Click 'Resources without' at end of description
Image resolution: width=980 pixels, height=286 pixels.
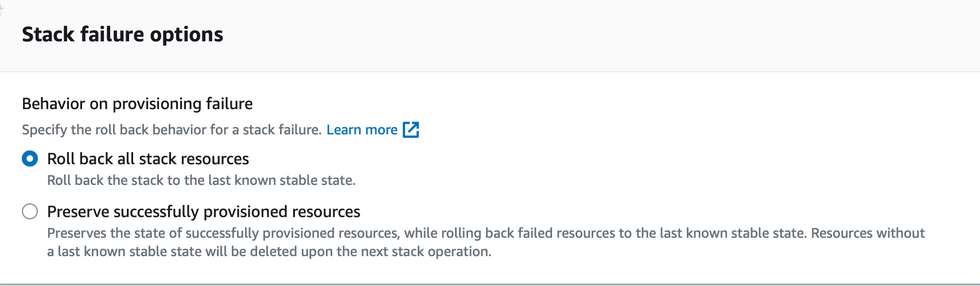[868, 233]
